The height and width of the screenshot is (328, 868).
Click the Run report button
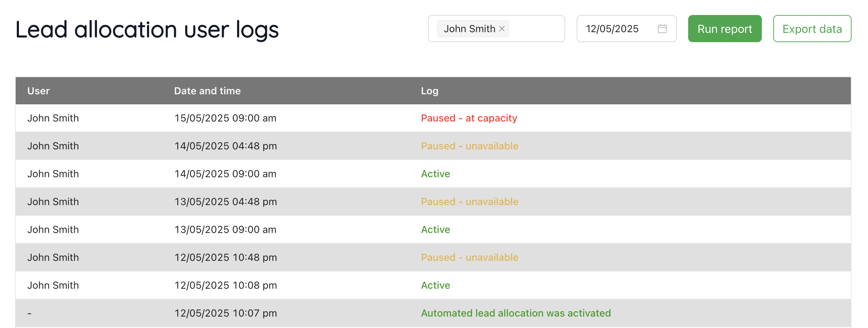725,29
